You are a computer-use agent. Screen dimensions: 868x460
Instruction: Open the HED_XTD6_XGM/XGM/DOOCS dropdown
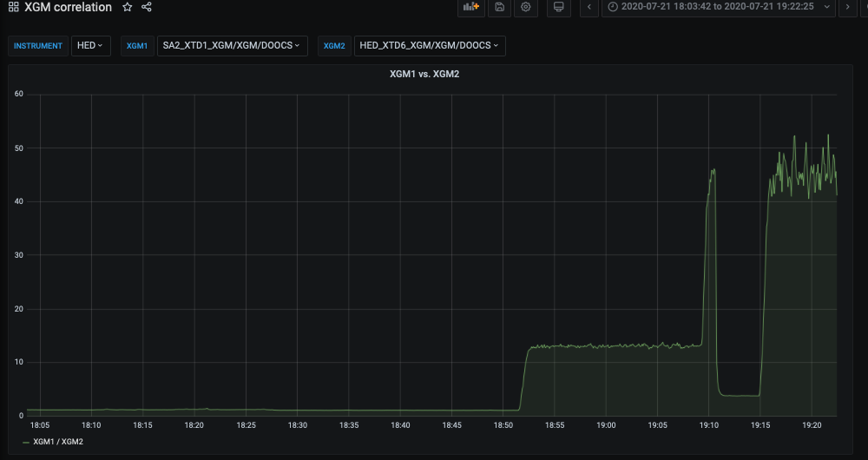coord(430,46)
